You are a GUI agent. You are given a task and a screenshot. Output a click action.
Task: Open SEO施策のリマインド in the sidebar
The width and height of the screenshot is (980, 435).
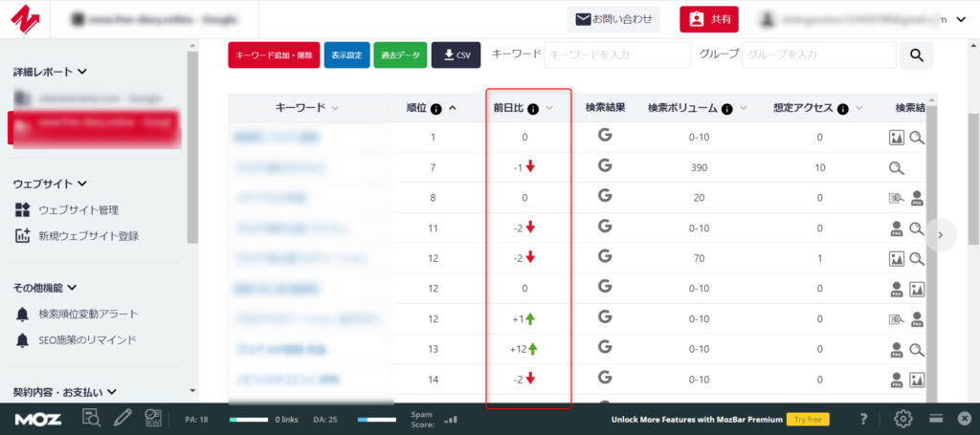coord(87,340)
